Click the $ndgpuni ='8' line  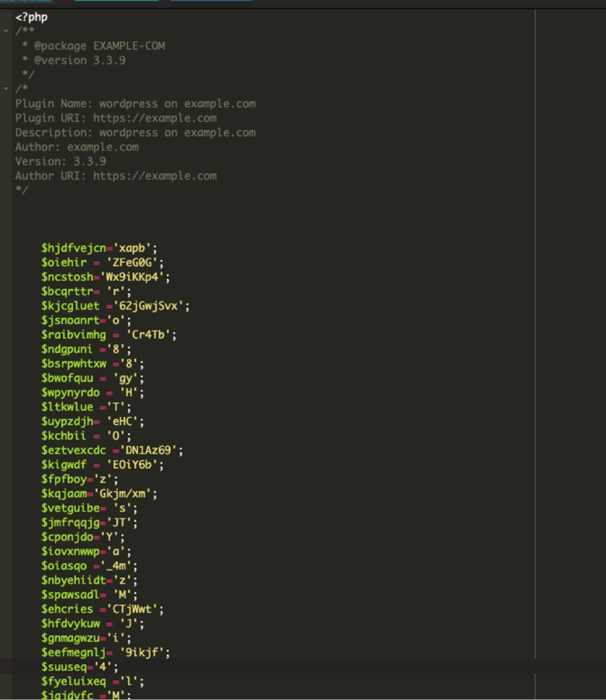pos(86,349)
